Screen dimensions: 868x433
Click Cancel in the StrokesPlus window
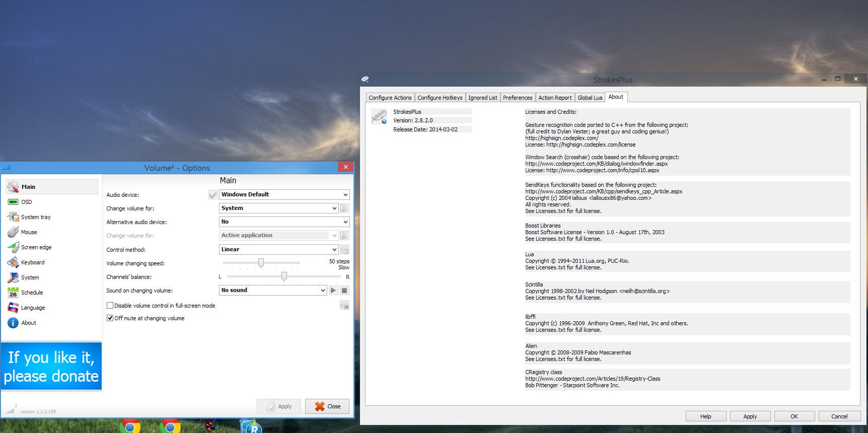point(839,416)
